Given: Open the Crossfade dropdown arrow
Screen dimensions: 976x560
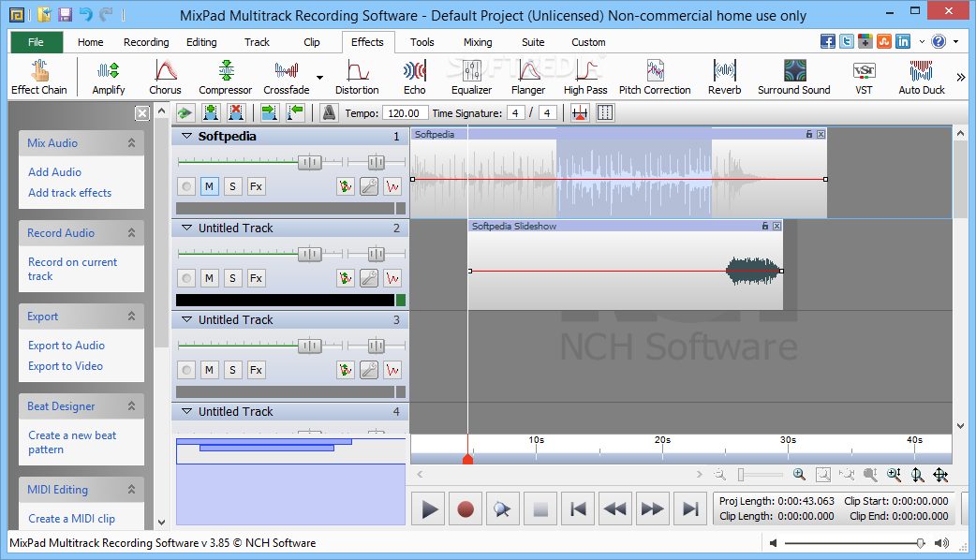Looking at the screenshot, I should tap(320, 78).
